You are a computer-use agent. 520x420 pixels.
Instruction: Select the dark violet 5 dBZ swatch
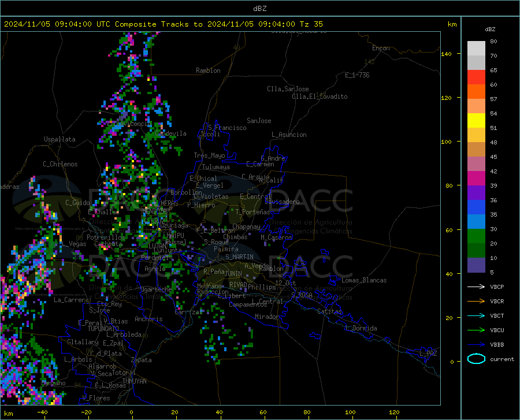[476, 265]
